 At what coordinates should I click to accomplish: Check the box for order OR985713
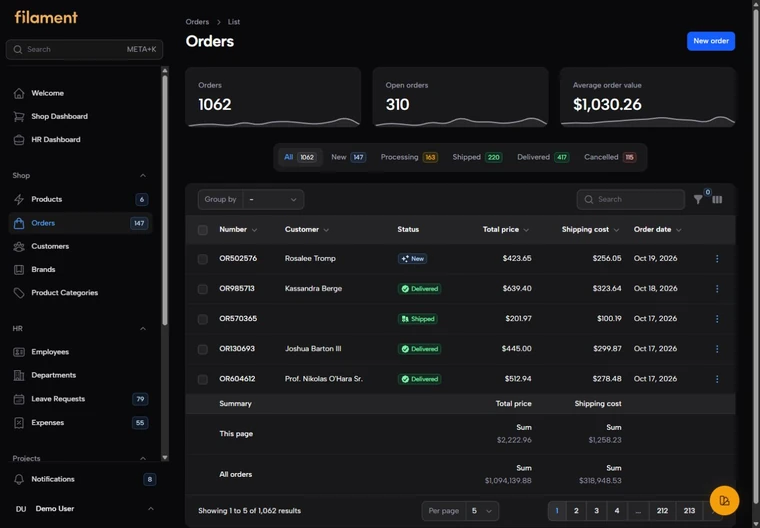(x=203, y=289)
